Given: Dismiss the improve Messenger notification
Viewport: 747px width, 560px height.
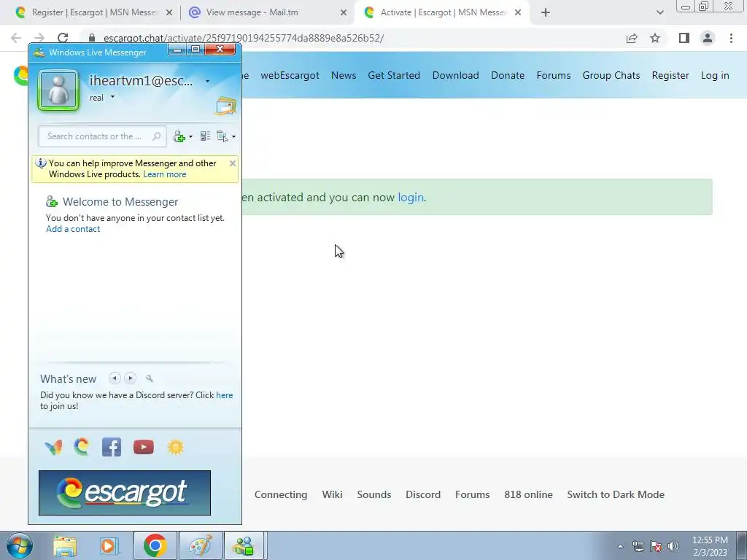Looking at the screenshot, I should click(x=233, y=163).
